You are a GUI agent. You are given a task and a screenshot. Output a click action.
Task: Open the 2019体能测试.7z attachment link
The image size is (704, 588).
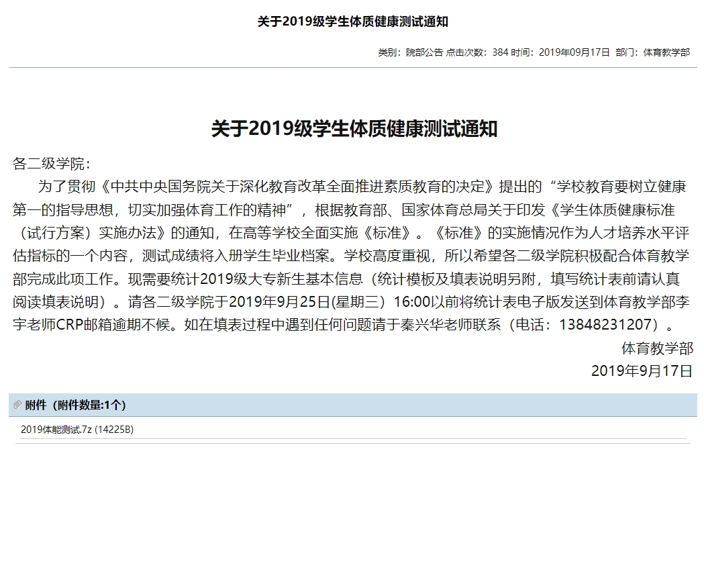click(x=77, y=430)
